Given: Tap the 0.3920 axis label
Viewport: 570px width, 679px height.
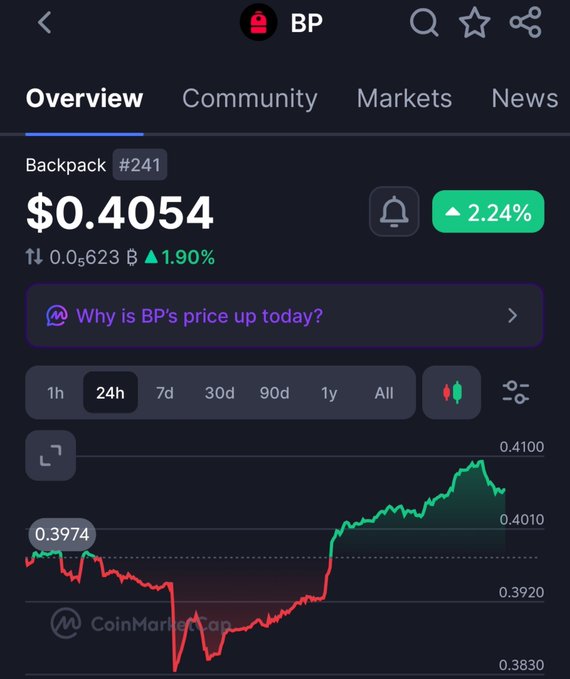Looking at the screenshot, I should click(x=521, y=592).
